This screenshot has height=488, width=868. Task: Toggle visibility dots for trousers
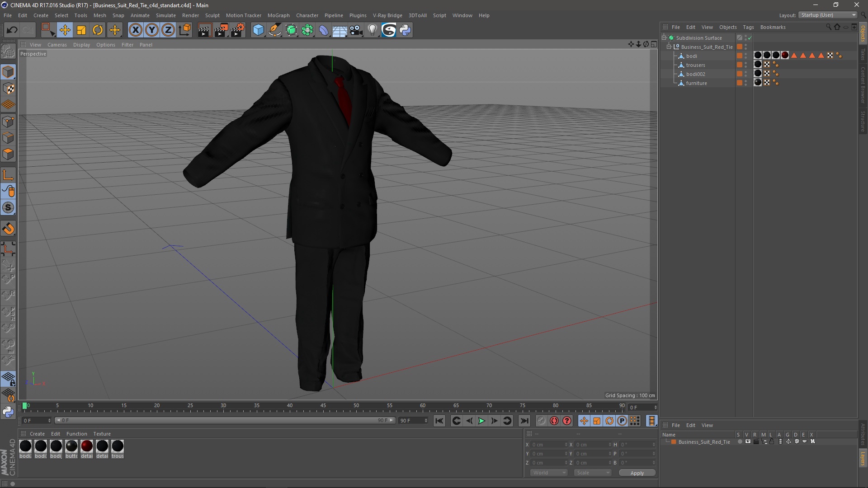pyautogui.click(x=746, y=65)
